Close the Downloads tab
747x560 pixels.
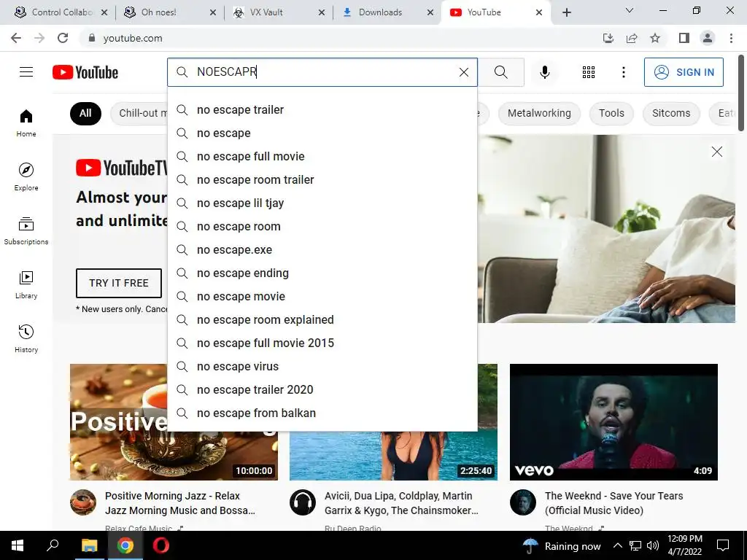(430, 12)
